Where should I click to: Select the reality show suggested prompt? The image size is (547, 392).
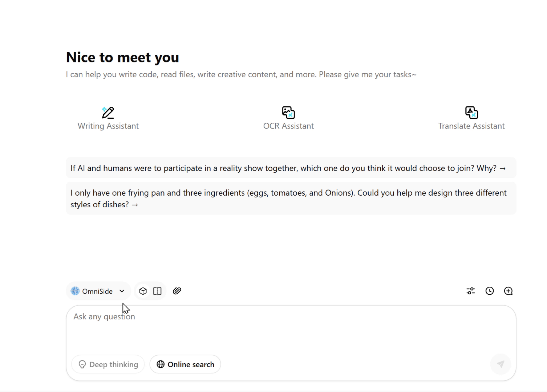click(x=288, y=168)
